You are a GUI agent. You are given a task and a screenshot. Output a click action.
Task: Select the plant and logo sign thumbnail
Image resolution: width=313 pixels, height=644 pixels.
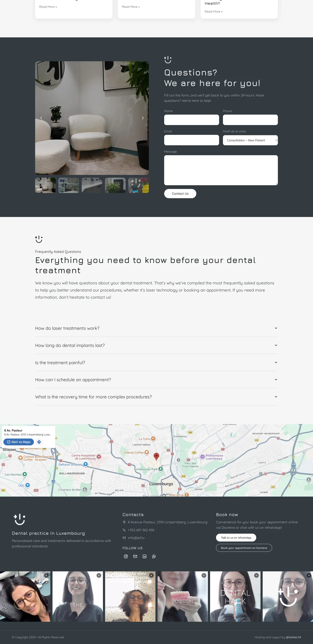[x=115, y=185]
